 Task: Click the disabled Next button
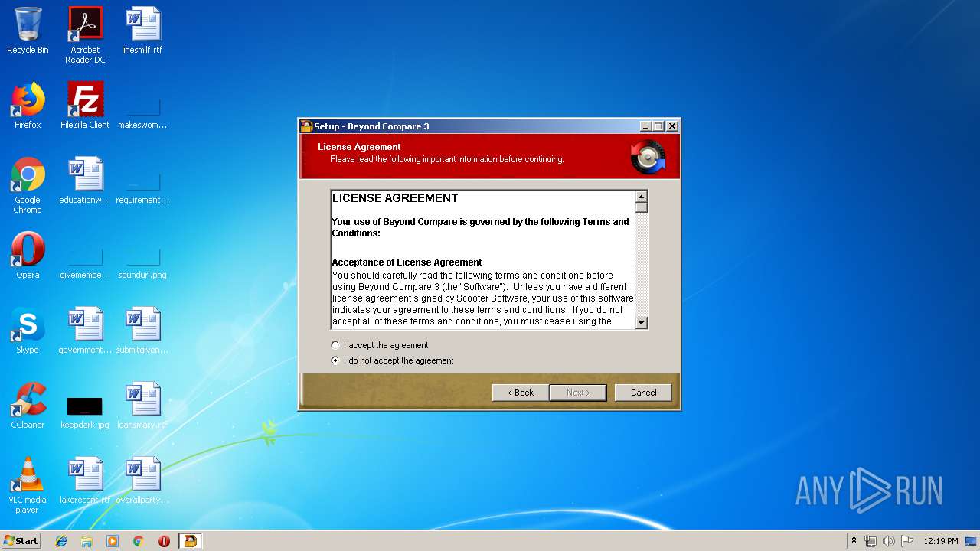click(x=578, y=393)
